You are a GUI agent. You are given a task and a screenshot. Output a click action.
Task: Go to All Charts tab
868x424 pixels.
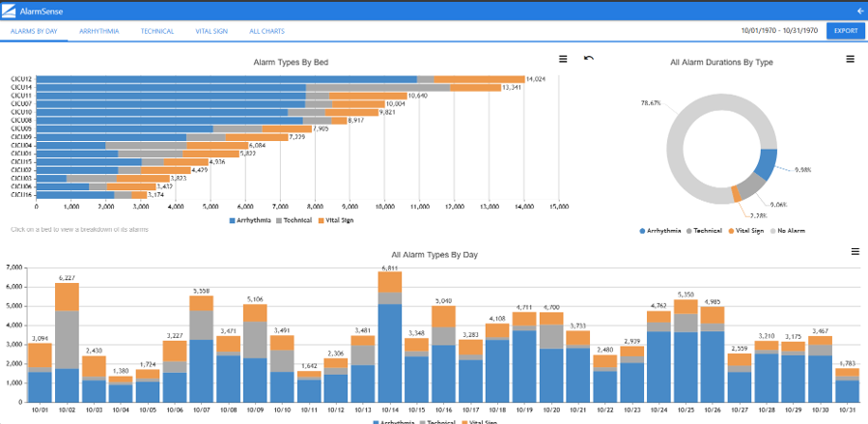[266, 32]
